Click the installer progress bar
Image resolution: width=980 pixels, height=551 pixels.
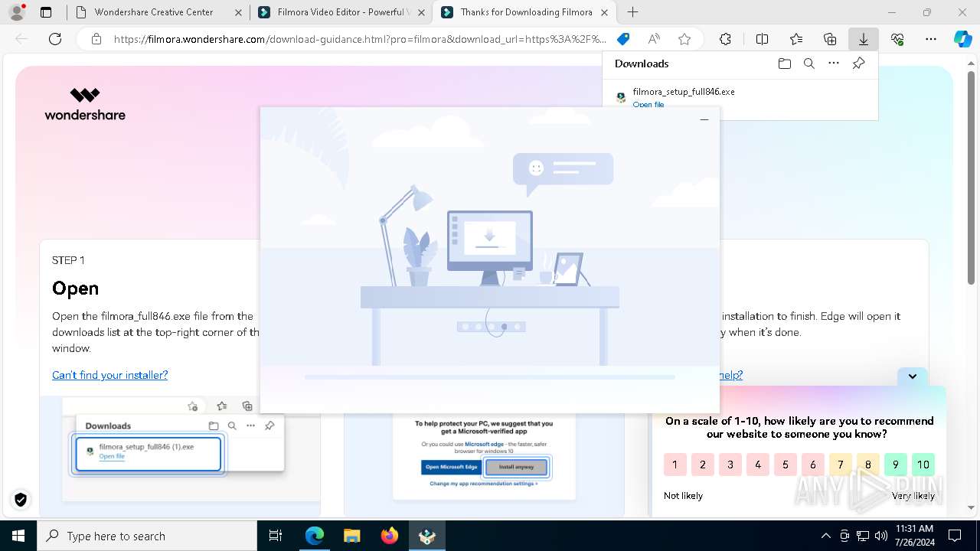click(x=490, y=377)
